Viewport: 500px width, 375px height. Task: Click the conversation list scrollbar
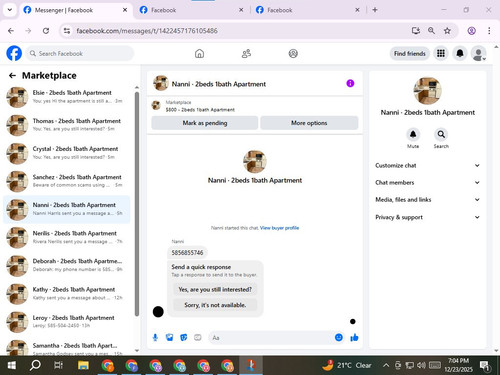coord(137,203)
